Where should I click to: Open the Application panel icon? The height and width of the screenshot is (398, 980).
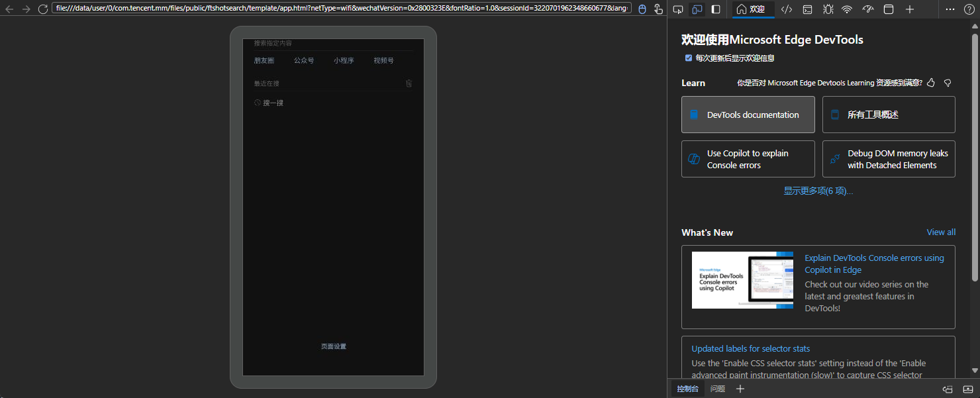[889, 9]
